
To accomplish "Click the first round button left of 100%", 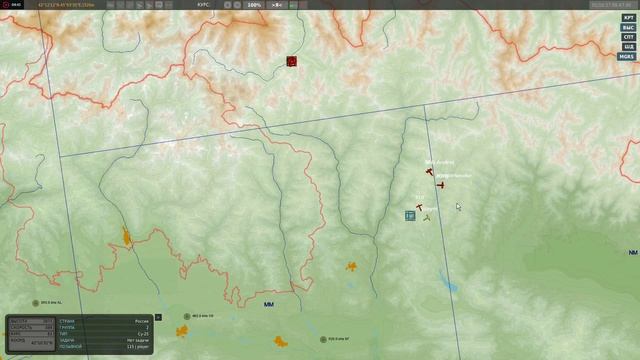I will [x=228, y=5].
